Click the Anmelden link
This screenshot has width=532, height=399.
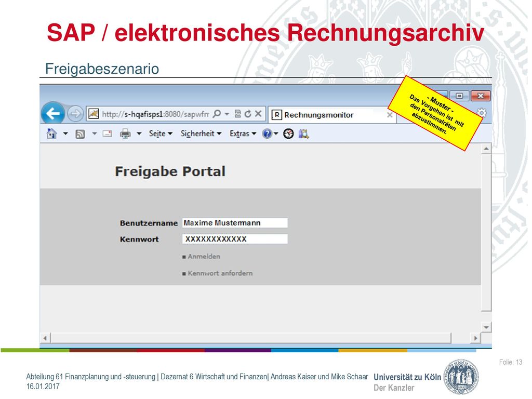point(204,257)
